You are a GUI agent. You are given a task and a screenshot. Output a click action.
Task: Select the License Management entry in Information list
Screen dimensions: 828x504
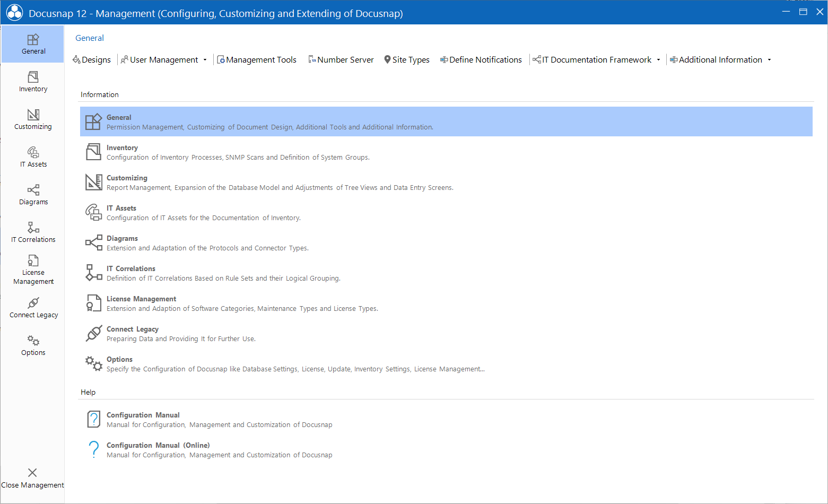[446, 303]
